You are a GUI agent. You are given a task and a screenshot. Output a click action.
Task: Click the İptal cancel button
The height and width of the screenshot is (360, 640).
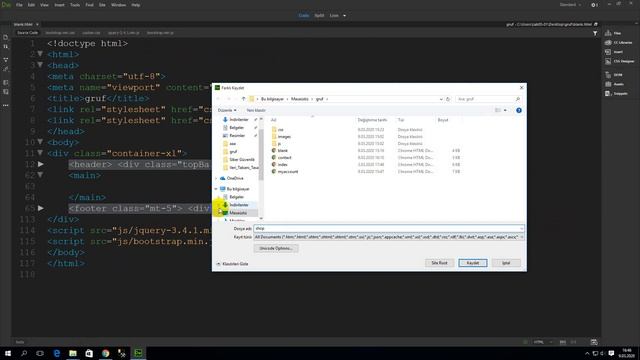point(506,263)
